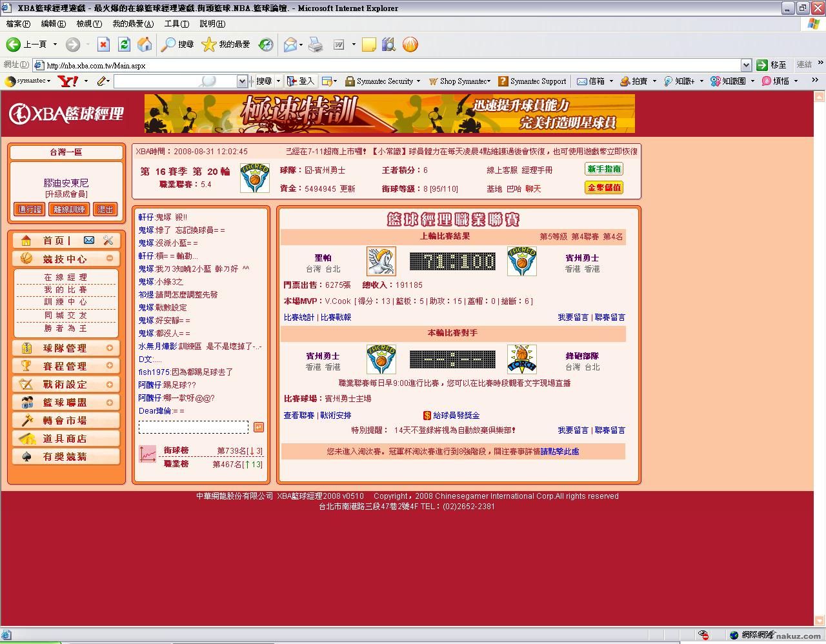Expand the 戰術設定 menu section

pos(110,384)
